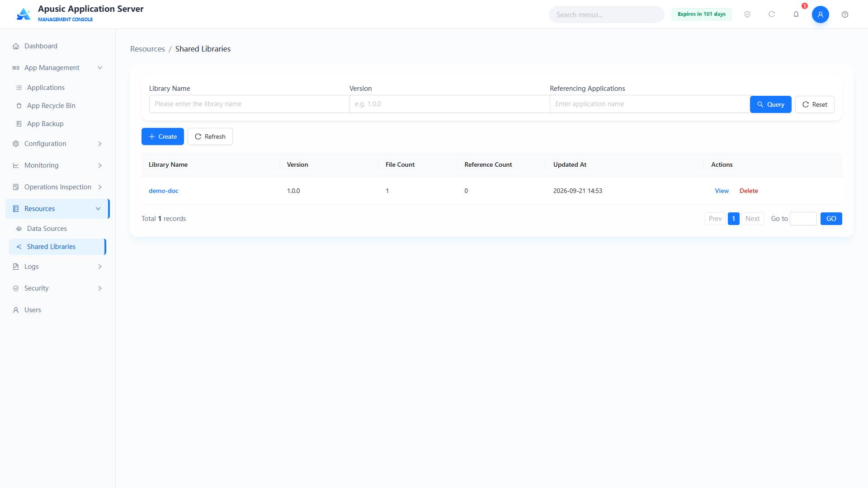Expand the Monitoring menu
The image size is (868, 488).
58,165
